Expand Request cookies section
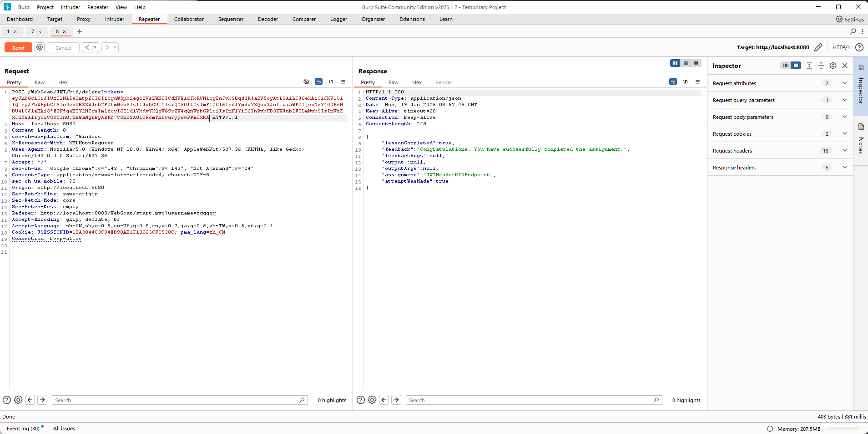Screen dimensions: 868x434 (844, 134)
